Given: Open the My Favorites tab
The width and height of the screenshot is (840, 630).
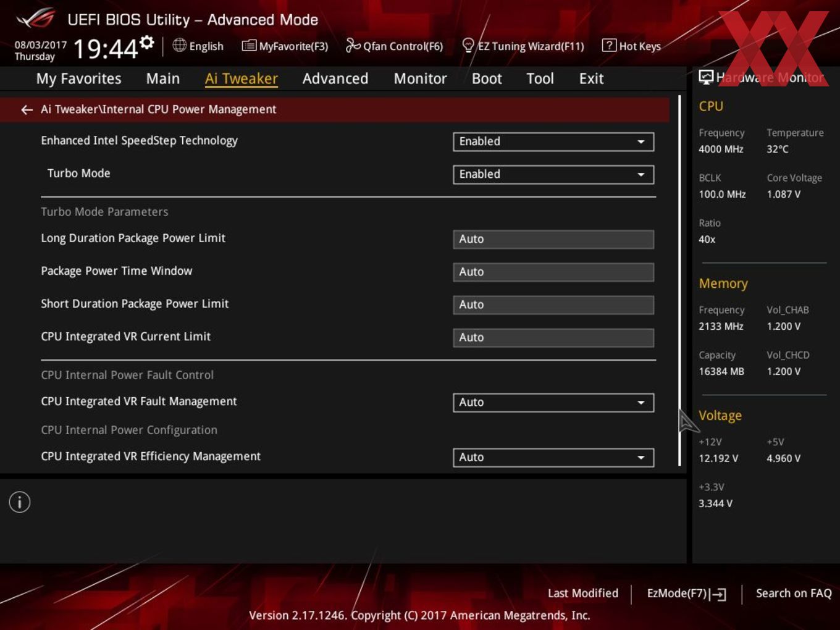Looking at the screenshot, I should click(78, 78).
